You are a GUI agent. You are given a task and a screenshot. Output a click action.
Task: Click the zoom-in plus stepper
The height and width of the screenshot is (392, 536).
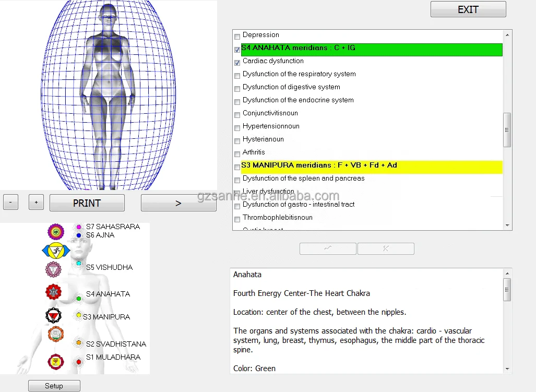[x=35, y=202]
